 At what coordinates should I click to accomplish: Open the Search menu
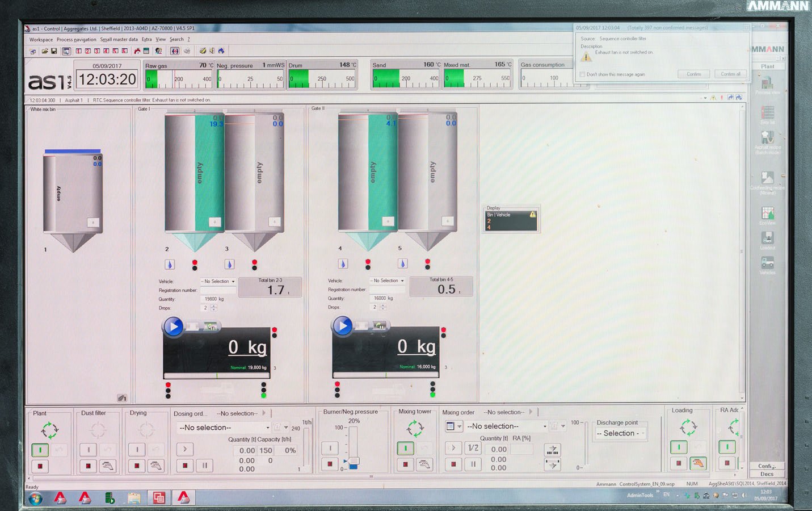[176, 40]
